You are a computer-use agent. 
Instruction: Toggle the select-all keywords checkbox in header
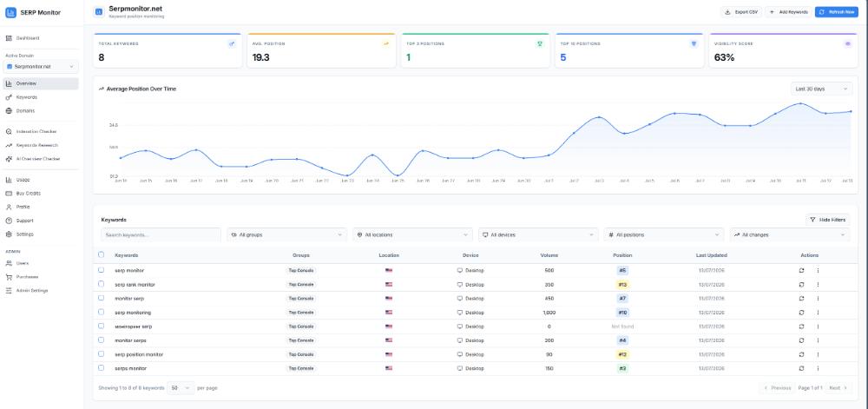[101, 254]
